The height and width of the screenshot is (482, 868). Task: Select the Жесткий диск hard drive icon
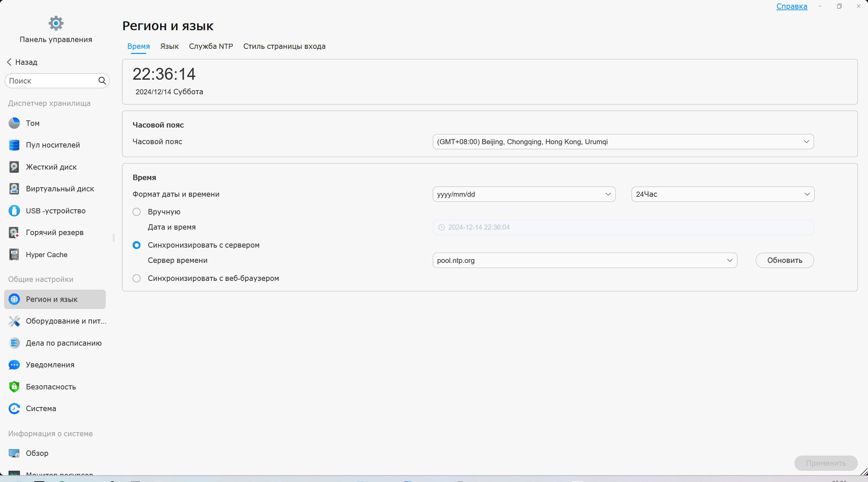(14, 167)
